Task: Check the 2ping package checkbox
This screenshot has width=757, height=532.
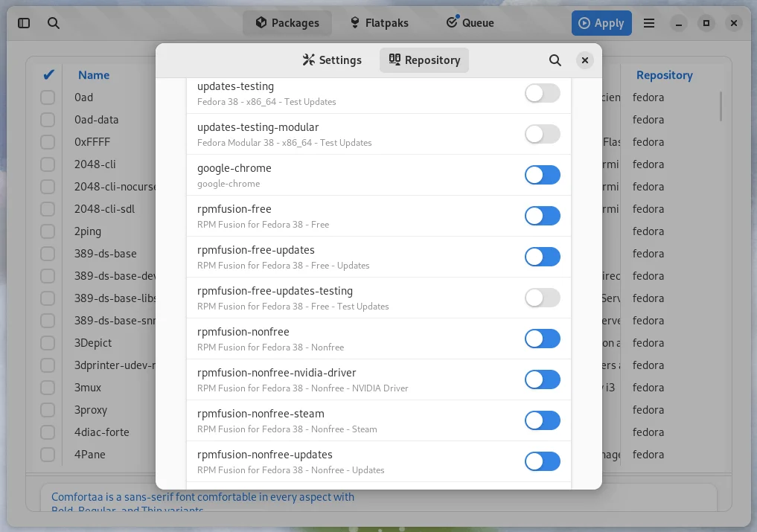Action: click(x=48, y=231)
